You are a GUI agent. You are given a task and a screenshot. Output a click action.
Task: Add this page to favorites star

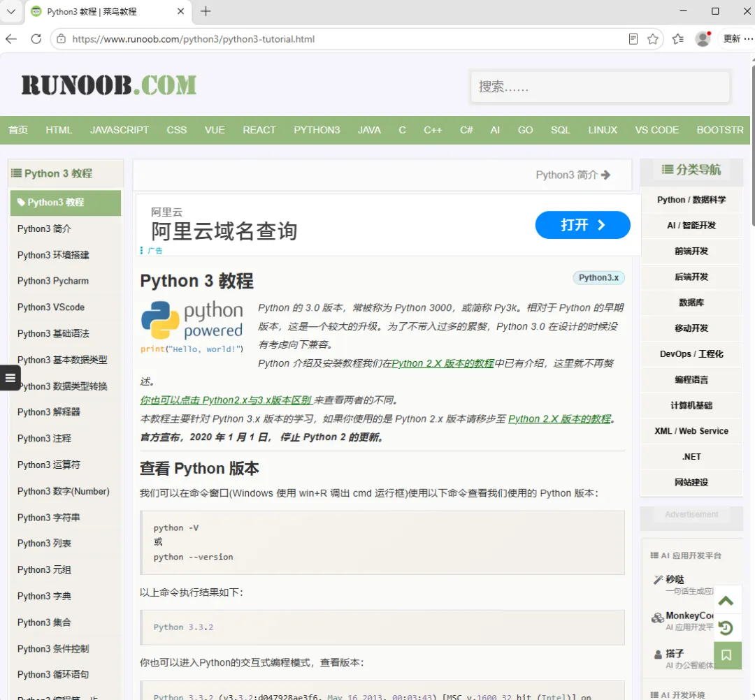652,39
